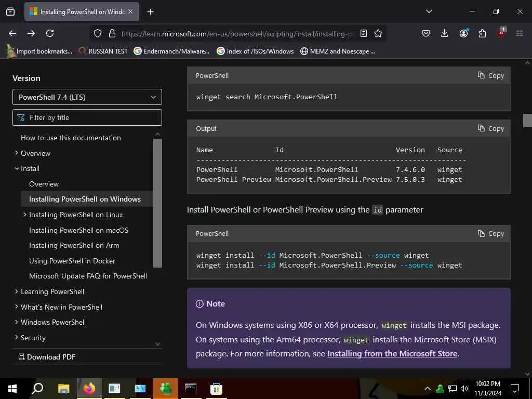Screen dimensions: 532x399
Task: Open the Firefox hamburger application menu
Action: click(x=519, y=33)
